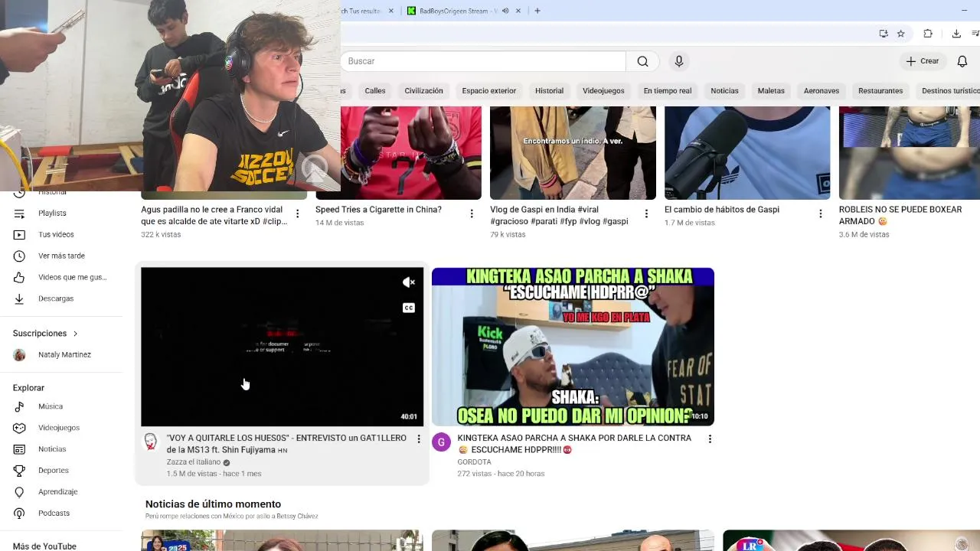Open options menu for the KINGTEKA ASAO video

coord(710,439)
